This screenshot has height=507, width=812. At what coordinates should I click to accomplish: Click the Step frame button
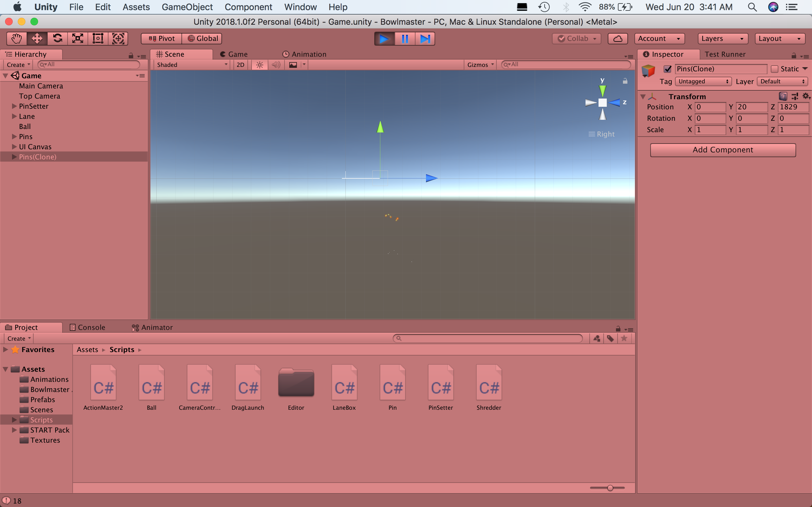(425, 39)
